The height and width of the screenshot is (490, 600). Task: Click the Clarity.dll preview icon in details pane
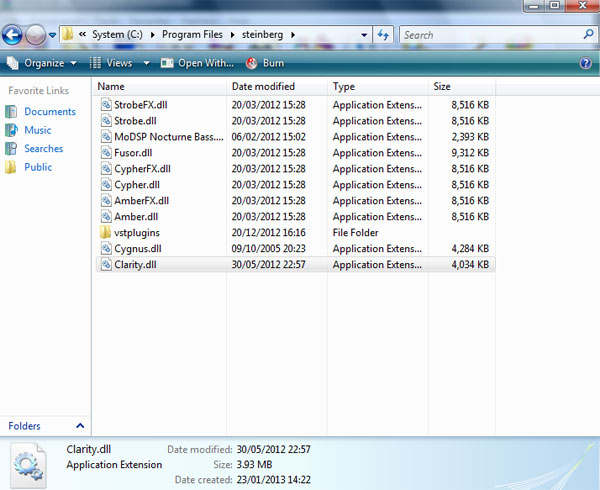[28, 465]
